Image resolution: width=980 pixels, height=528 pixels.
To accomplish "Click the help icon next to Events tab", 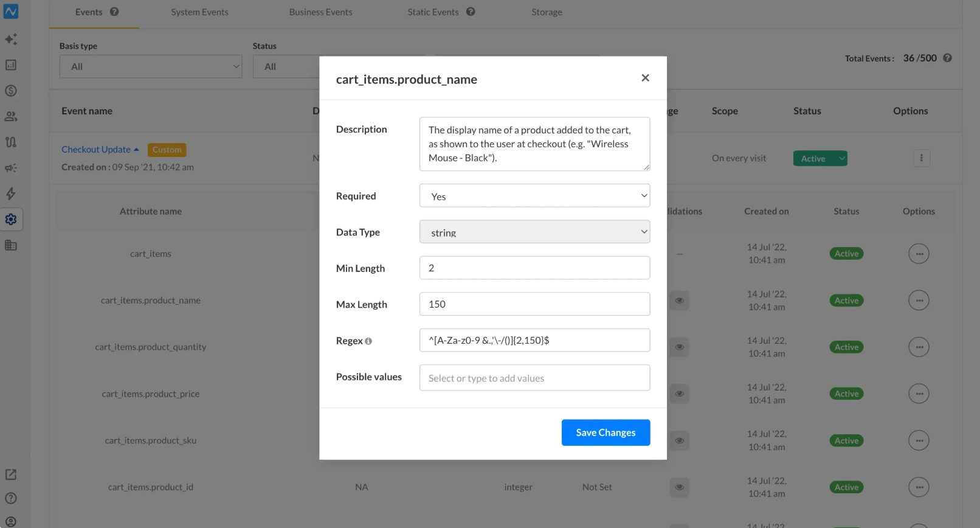I will (x=114, y=12).
